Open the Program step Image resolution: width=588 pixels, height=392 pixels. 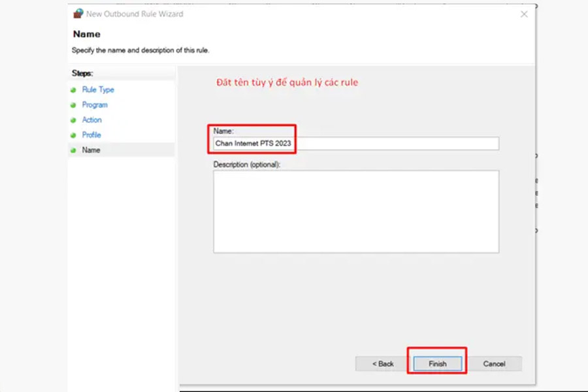[95, 105]
